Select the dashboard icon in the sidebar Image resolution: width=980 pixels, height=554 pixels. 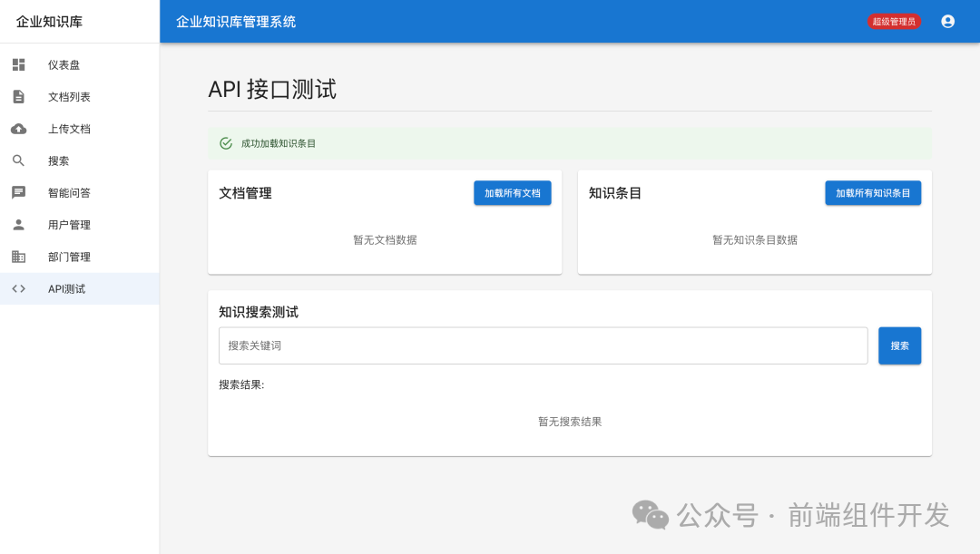tap(19, 64)
